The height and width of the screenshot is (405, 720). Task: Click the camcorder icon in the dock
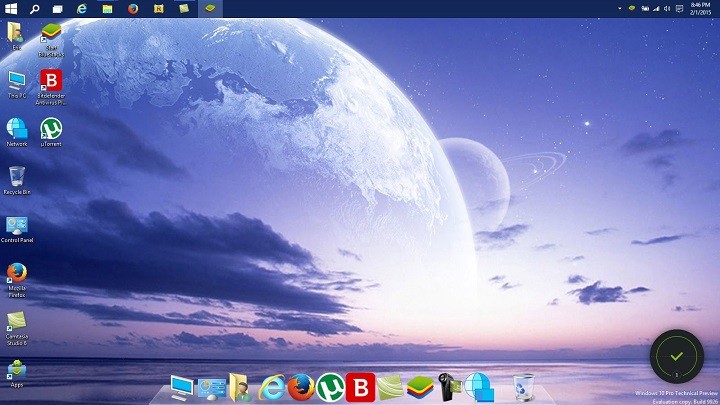tap(449, 387)
